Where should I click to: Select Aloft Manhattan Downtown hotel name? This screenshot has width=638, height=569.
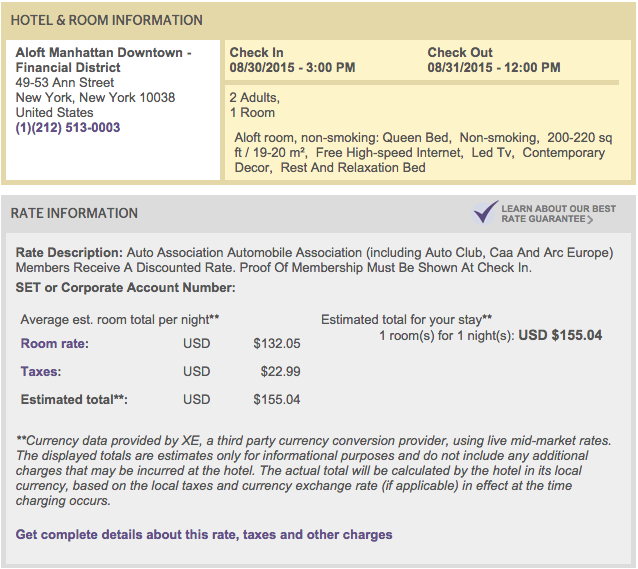[x=103, y=60]
